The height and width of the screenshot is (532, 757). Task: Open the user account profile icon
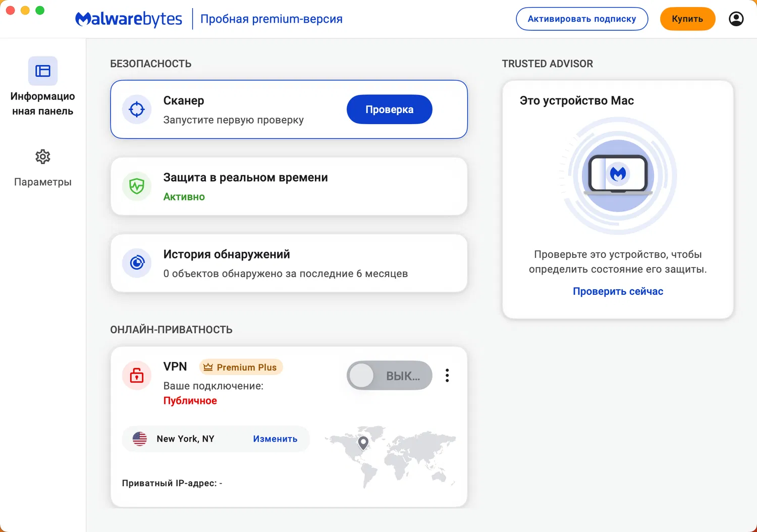tap(736, 19)
